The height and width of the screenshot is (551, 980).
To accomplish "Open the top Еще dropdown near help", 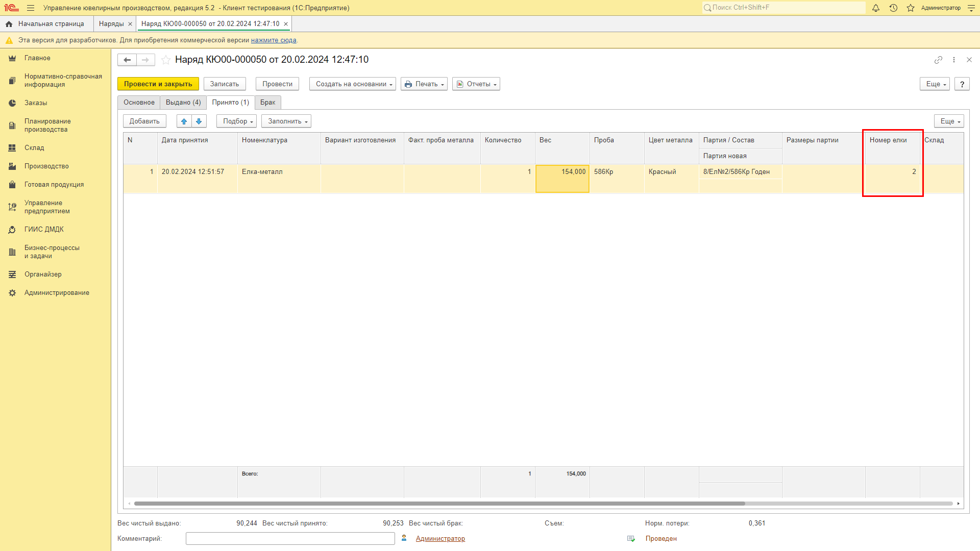I will point(935,84).
